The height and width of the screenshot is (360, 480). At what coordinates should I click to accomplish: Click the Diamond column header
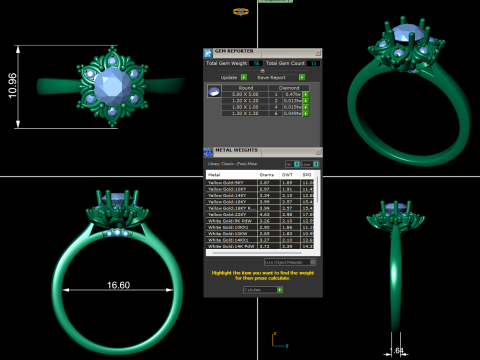tap(289, 88)
